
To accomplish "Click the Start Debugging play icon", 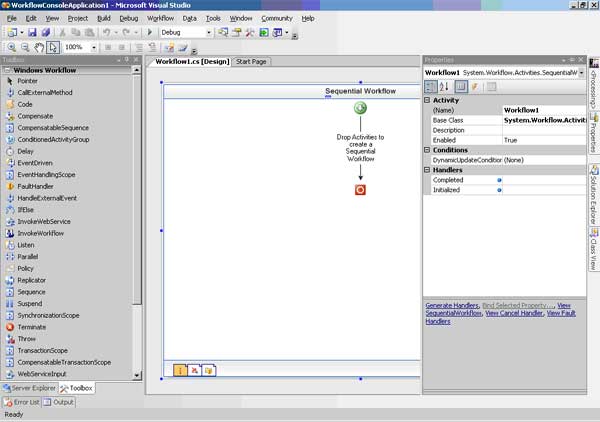I will pyautogui.click(x=150, y=32).
